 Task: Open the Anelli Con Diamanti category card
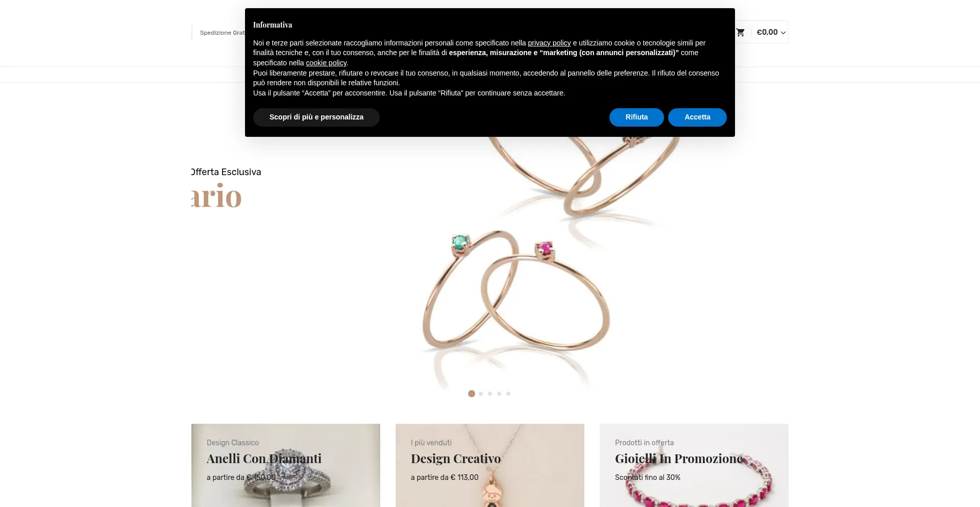286,465
